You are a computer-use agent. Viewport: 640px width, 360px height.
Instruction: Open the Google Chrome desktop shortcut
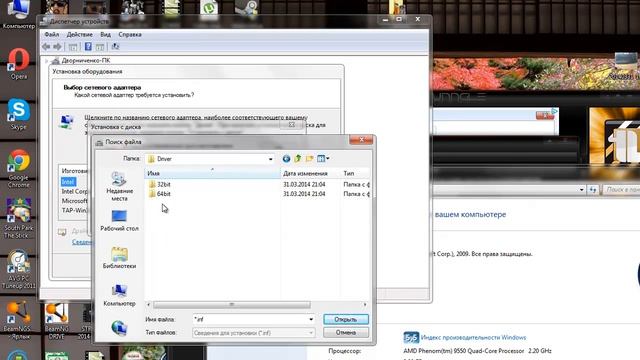click(19, 168)
